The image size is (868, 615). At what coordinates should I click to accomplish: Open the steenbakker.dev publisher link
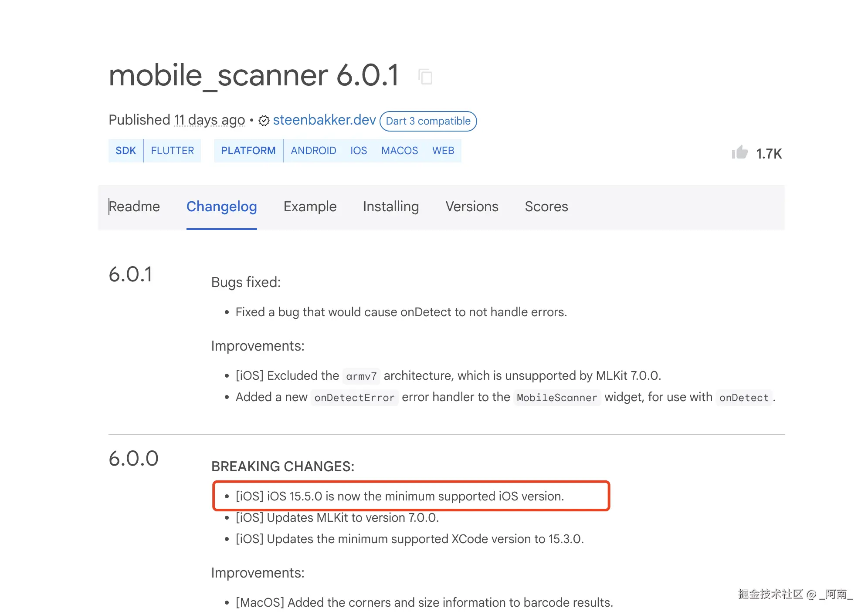(324, 120)
